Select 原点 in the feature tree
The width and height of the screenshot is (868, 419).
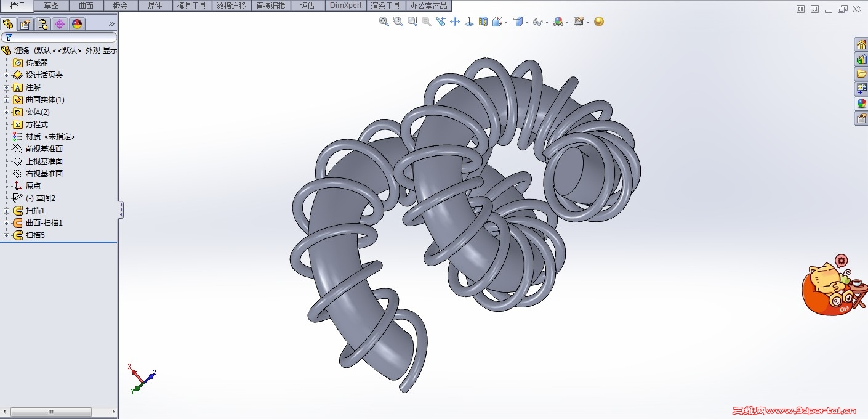(27, 186)
